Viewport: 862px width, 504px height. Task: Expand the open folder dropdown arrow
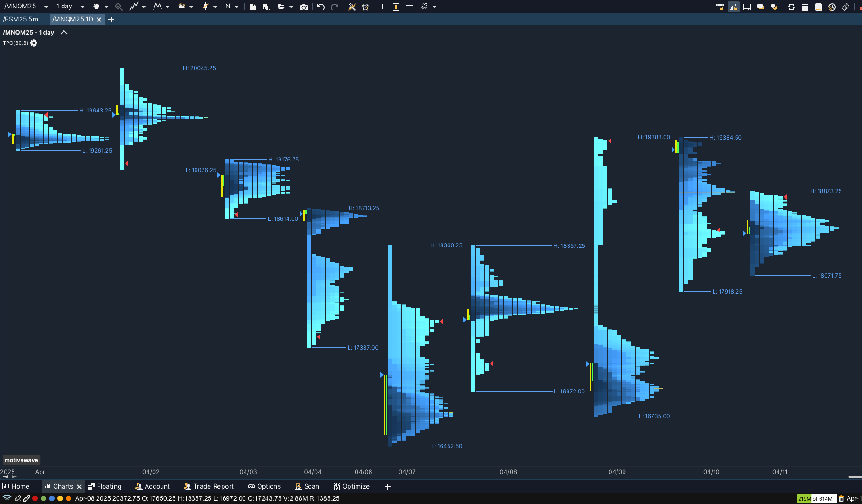point(291,7)
